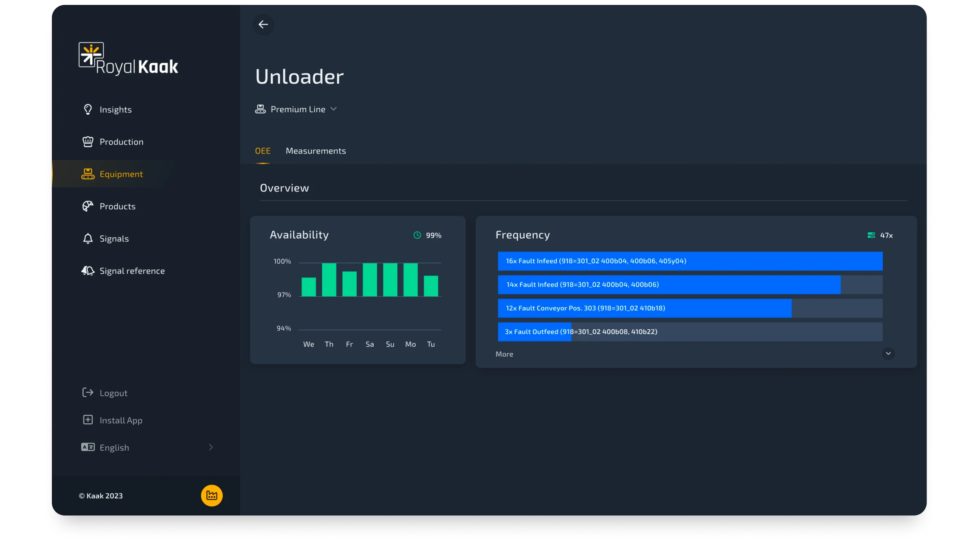Image resolution: width=980 pixels, height=551 pixels.
Task: Click the Th availability bar
Action: (x=329, y=280)
